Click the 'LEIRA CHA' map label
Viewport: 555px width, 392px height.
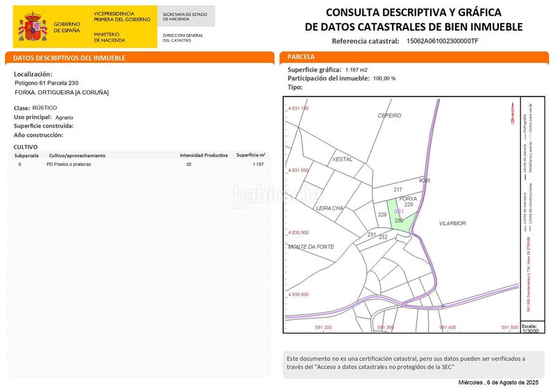click(330, 208)
